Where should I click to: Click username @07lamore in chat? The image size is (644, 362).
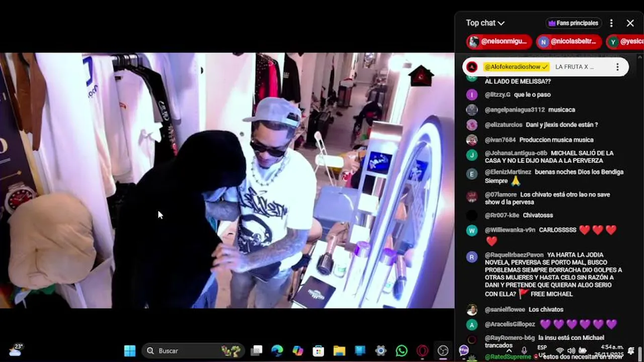[x=501, y=195]
